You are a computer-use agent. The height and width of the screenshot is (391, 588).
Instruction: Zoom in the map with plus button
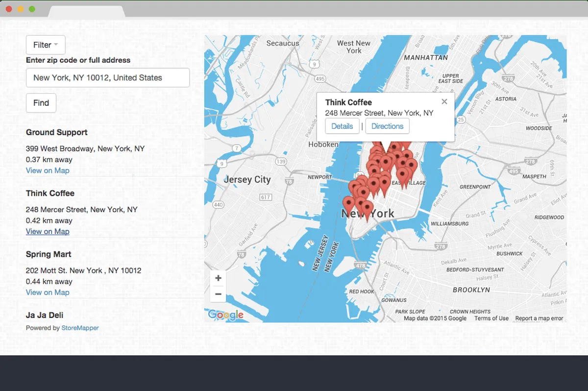pos(218,278)
